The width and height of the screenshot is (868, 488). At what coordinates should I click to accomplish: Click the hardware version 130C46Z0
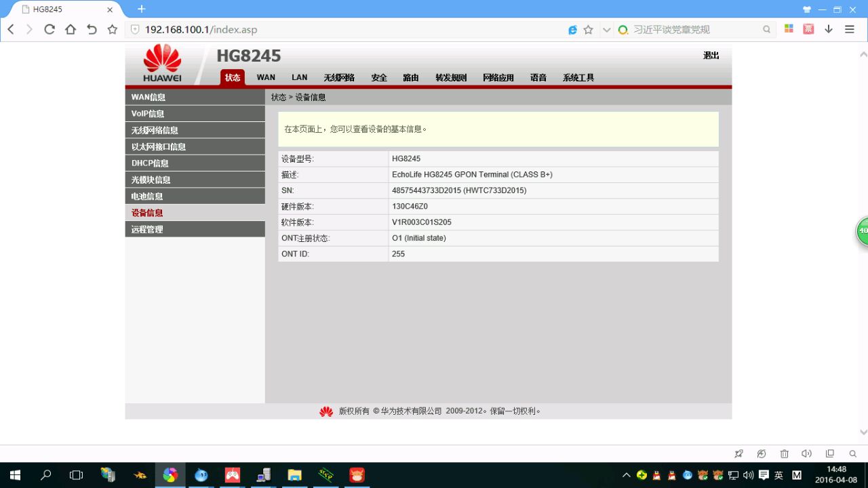pyautogui.click(x=410, y=206)
